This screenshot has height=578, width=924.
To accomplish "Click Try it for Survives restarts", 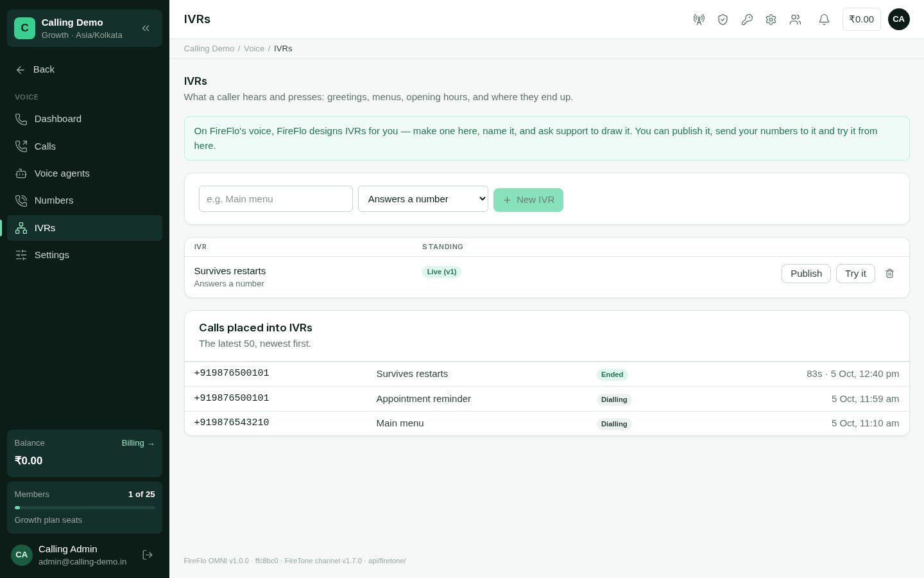I will [855, 274].
